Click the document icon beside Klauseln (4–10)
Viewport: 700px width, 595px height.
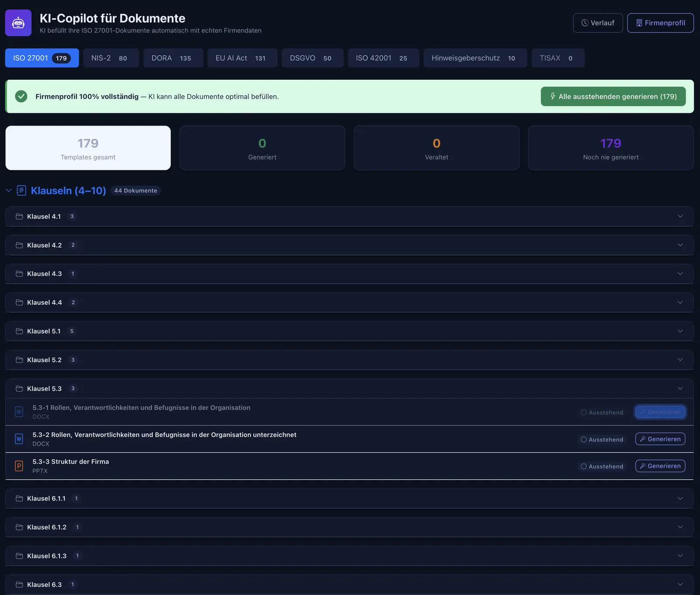(21, 190)
